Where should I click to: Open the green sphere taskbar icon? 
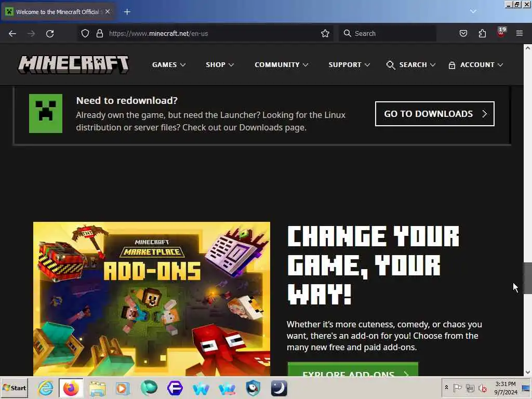coord(149,388)
